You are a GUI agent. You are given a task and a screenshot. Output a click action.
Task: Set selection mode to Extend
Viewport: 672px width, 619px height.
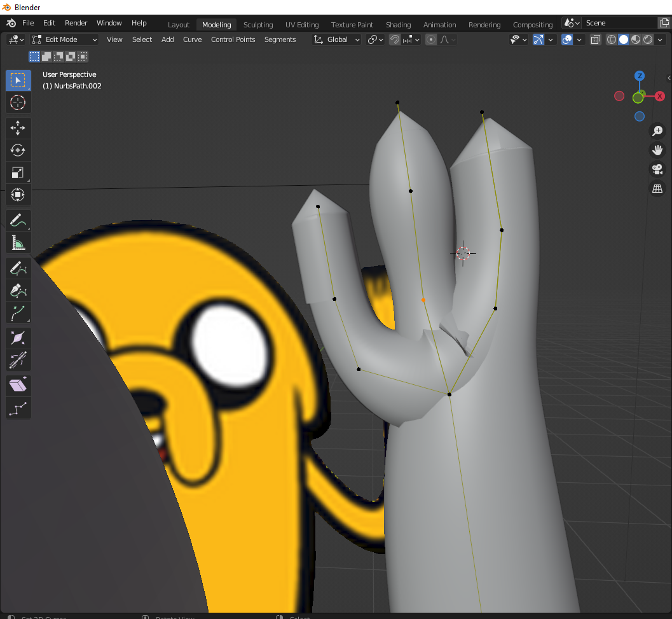46,56
